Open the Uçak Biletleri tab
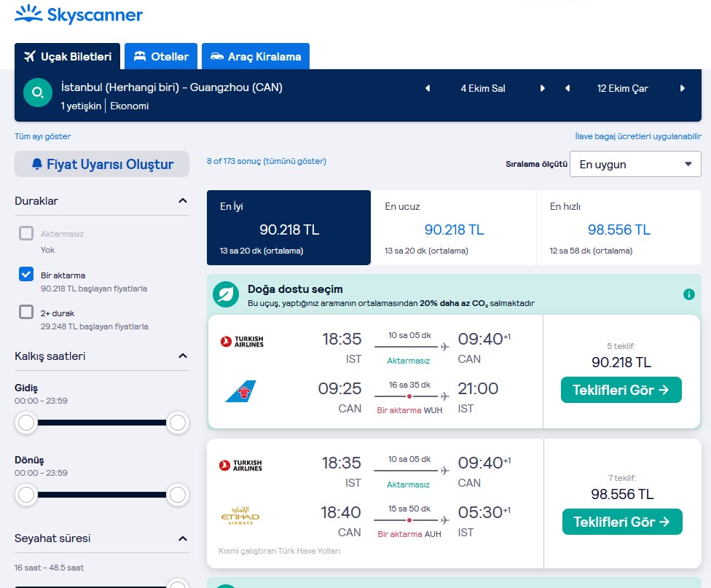This screenshot has height=588, width=711. 68,56
